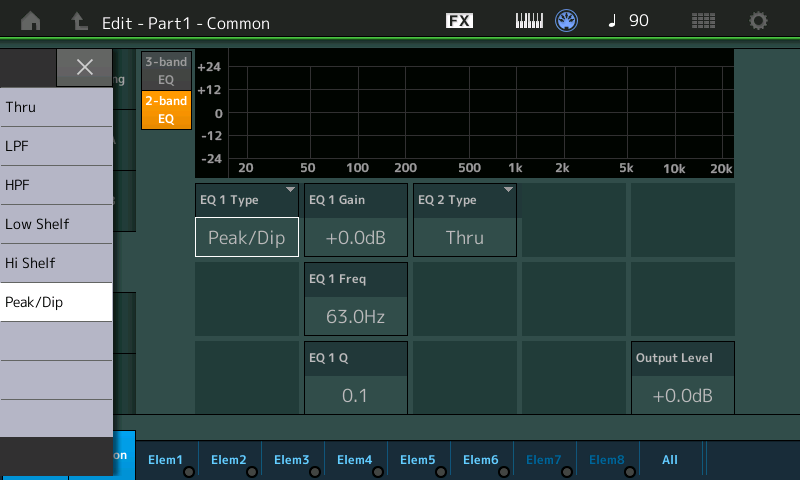The height and width of the screenshot is (480, 800).
Task: Open the Elem5 tab
Action: coord(418,460)
